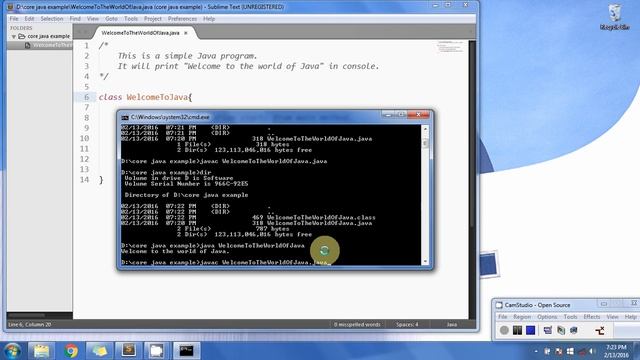This screenshot has height=360, width=640.
Task: Click the text "class WelcomeToJava{"
Action: pos(145,97)
